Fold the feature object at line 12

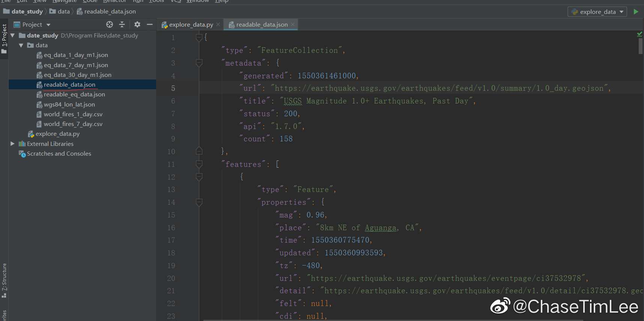pyautogui.click(x=199, y=177)
